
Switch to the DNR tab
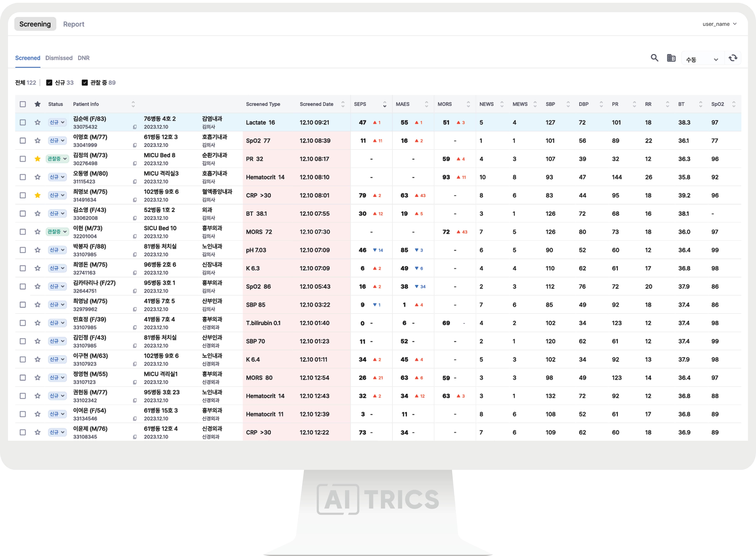[x=84, y=58]
